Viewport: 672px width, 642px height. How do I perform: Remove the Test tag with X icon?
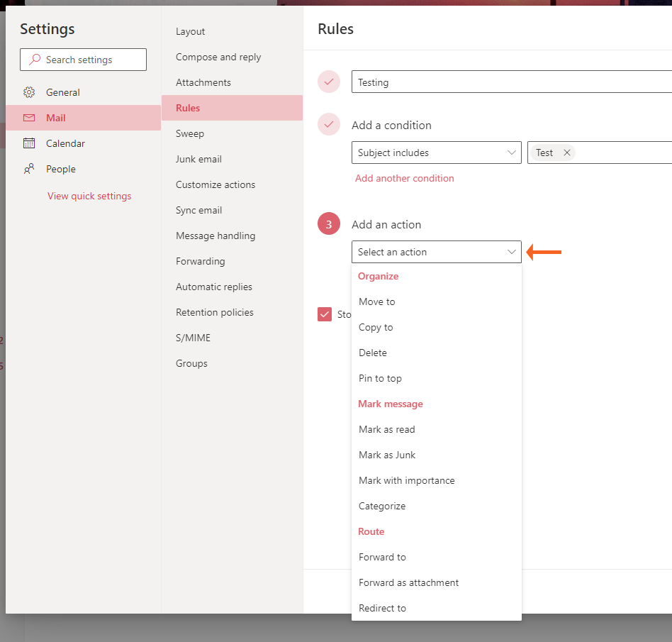(x=566, y=153)
